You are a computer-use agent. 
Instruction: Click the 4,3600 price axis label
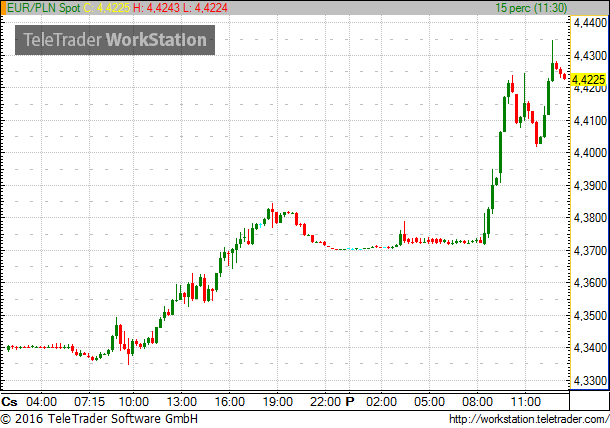590,282
